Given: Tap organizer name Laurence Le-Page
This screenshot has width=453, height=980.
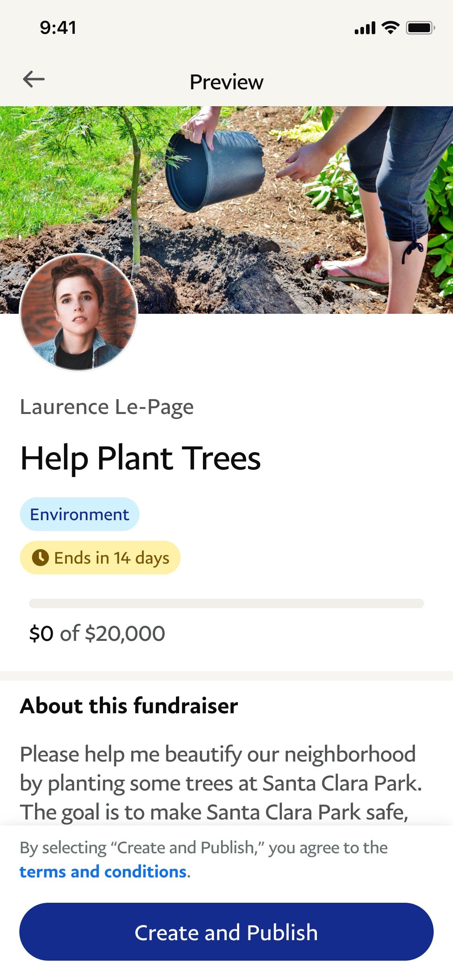Looking at the screenshot, I should [107, 407].
